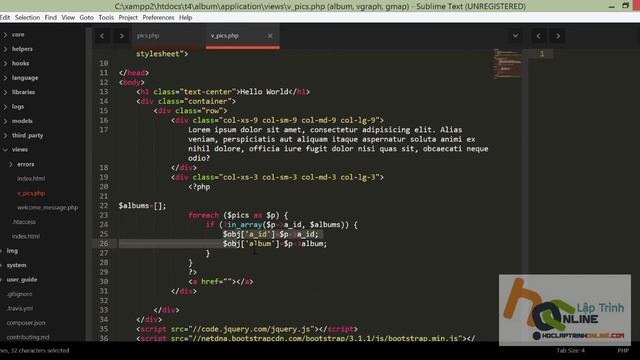Restore the Sublime Text window

point(625,6)
